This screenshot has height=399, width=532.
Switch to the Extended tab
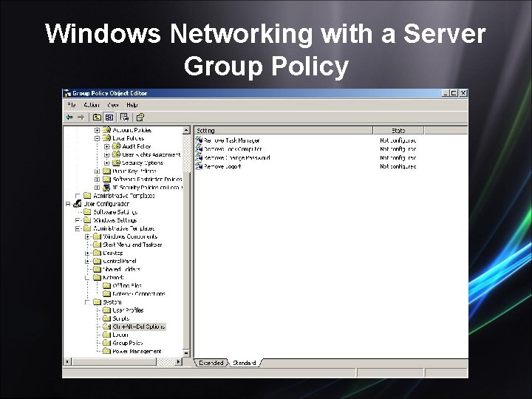pos(211,363)
